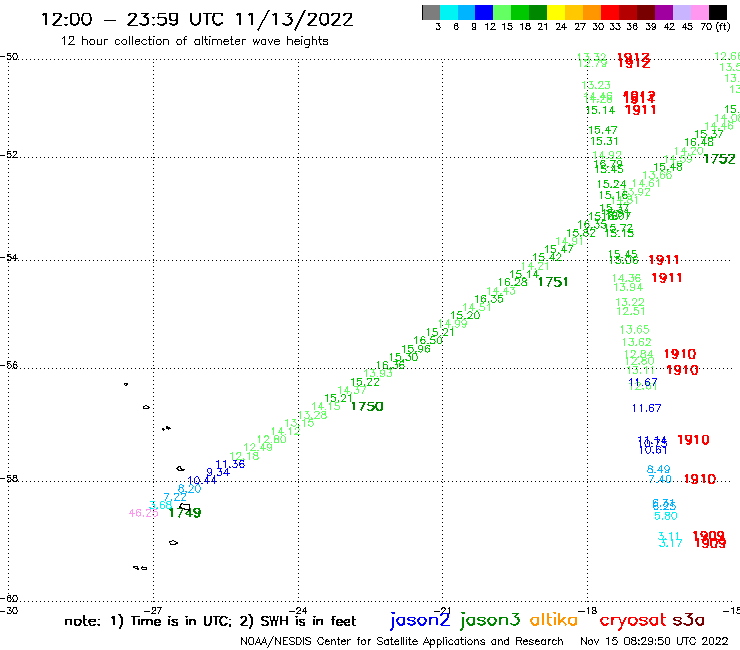Screen dimensions: 740x650
Task: Click the light green value 12.51
Action: [x=631, y=311]
